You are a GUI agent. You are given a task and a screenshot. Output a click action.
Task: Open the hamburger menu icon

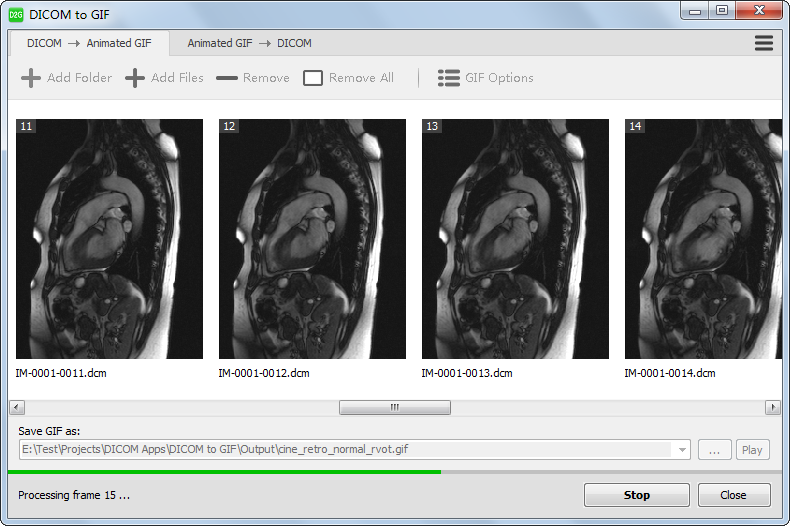(764, 43)
